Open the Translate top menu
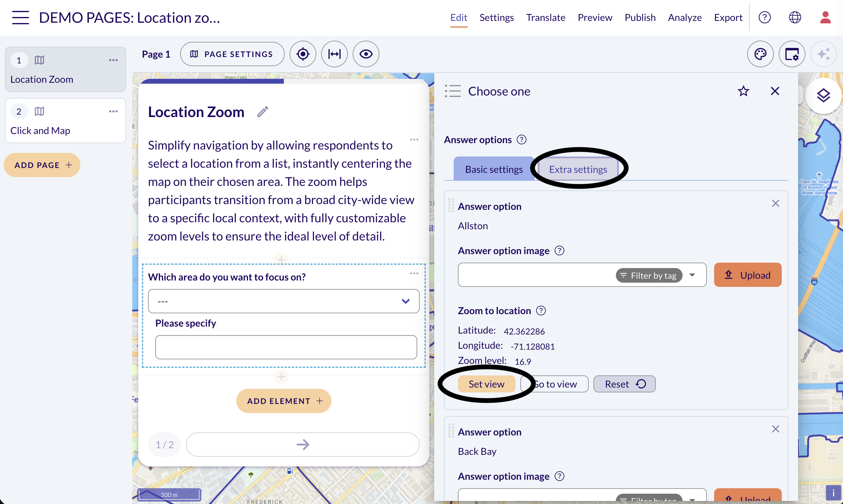The height and width of the screenshot is (504, 843). coord(546,17)
